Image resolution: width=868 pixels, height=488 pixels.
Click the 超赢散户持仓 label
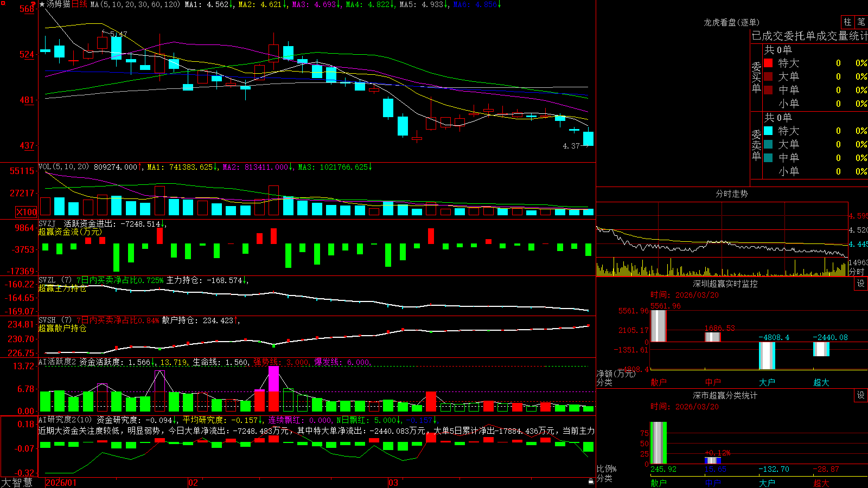[62, 328]
